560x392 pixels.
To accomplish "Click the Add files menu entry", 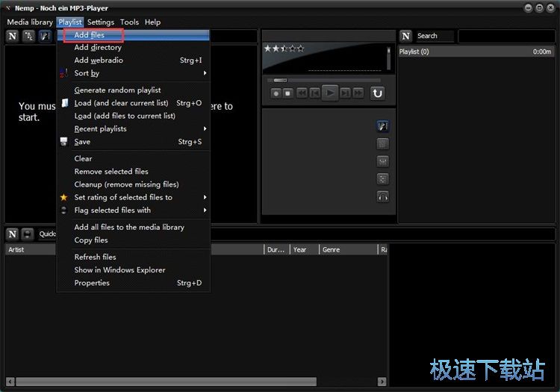I will 133,35.
